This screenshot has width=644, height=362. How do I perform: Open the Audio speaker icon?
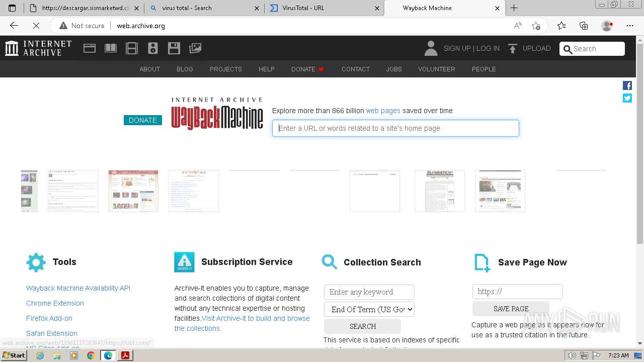click(153, 48)
